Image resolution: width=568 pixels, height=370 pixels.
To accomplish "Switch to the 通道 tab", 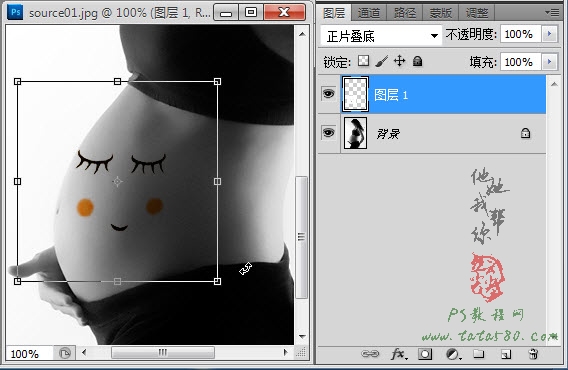I will pos(369,13).
